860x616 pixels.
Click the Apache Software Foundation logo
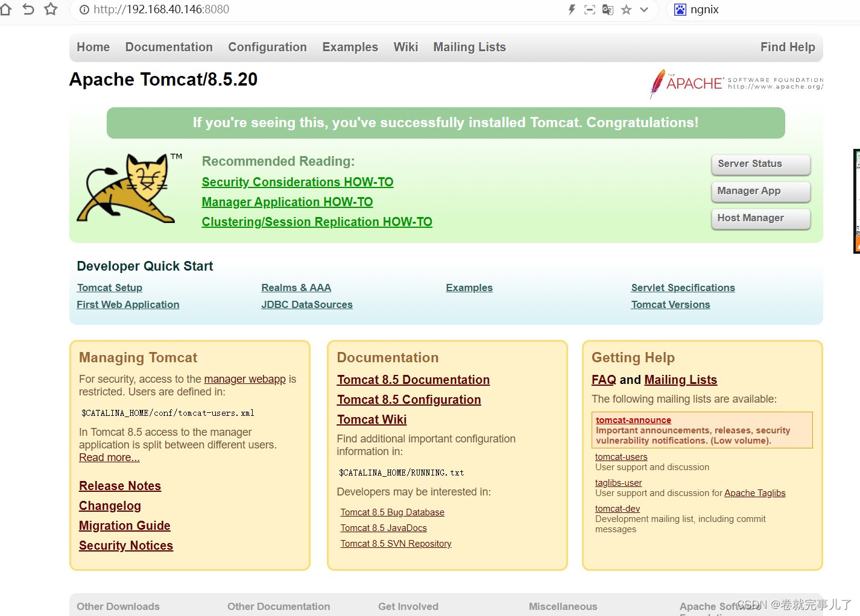(736, 83)
